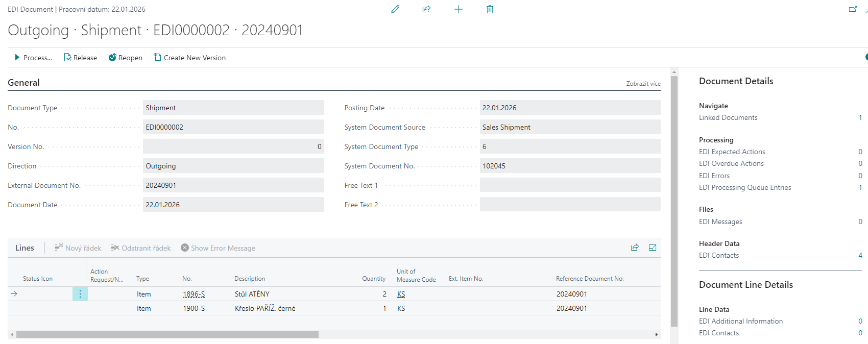The height and width of the screenshot is (344, 868).
Task: Click the vertical scrollbar of main page
Action: 674,201
